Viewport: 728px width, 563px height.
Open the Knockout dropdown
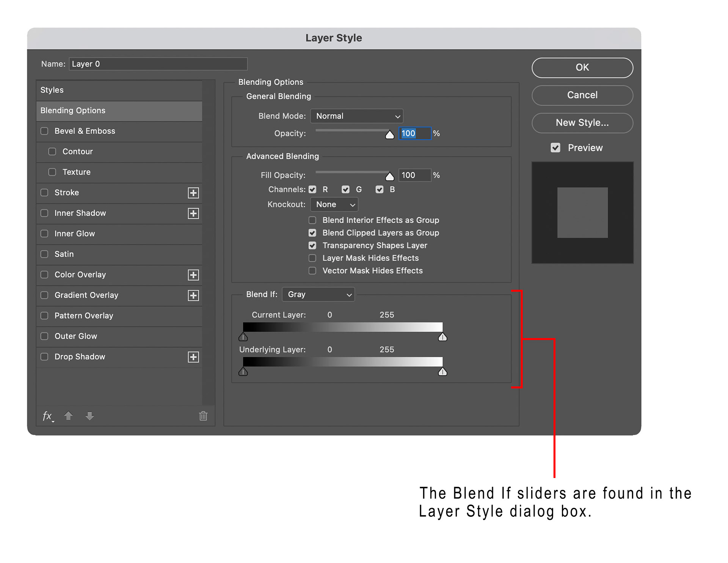[334, 204]
